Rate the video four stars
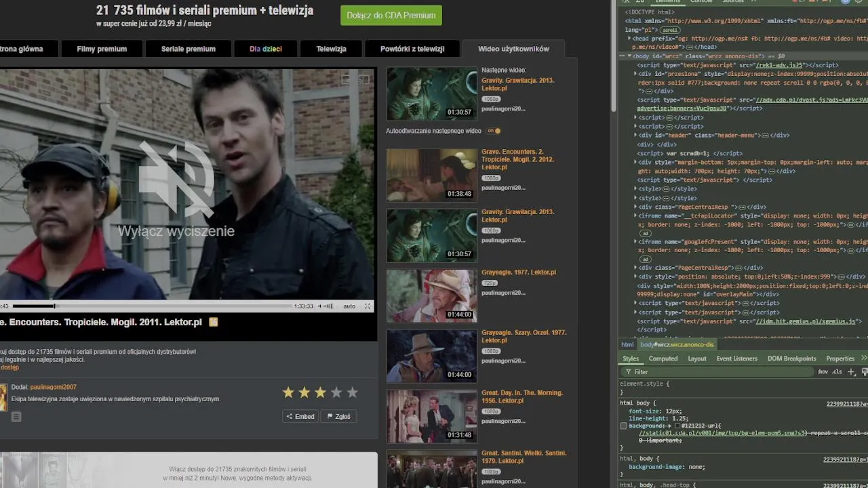This screenshot has height=488, width=868. coord(336,392)
